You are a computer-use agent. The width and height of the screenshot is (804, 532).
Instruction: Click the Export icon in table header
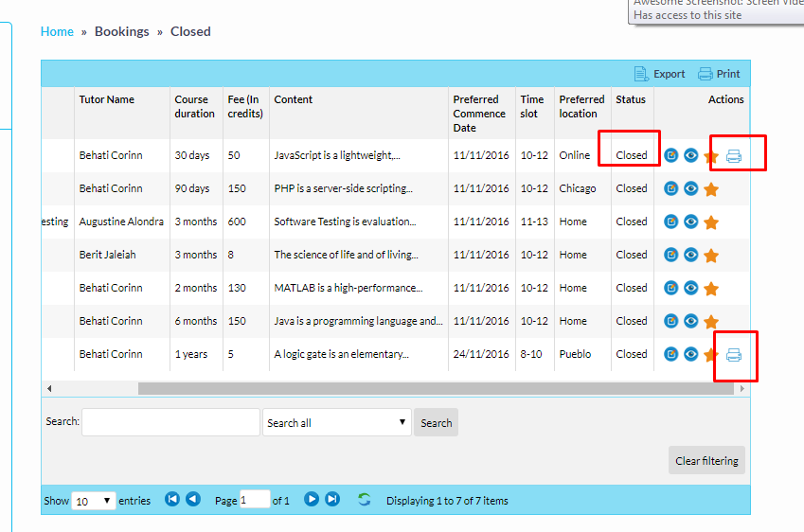tap(642, 74)
